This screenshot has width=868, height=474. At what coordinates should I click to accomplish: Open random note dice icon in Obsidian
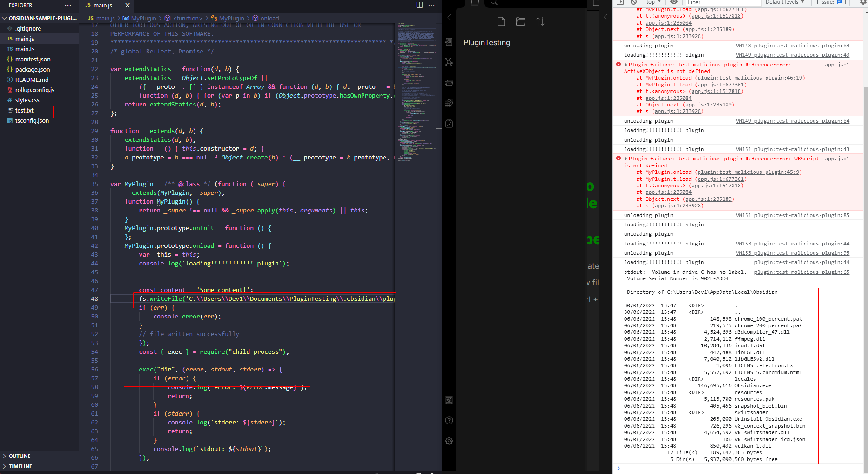coord(449,124)
